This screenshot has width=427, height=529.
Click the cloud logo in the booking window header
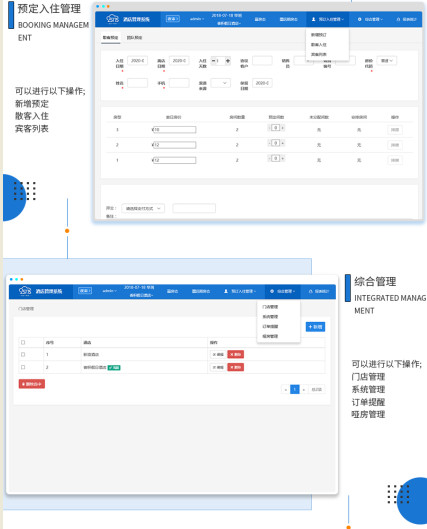tap(112, 19)
